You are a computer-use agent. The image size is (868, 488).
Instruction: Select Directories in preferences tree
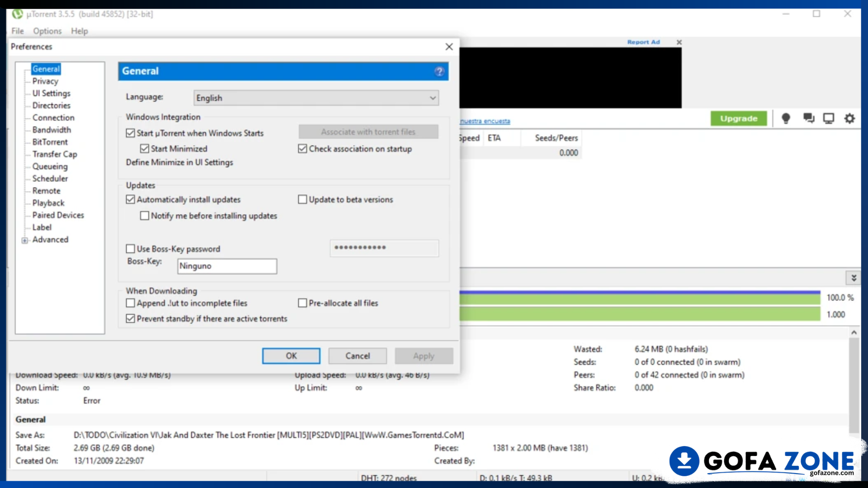pos(51,105)
